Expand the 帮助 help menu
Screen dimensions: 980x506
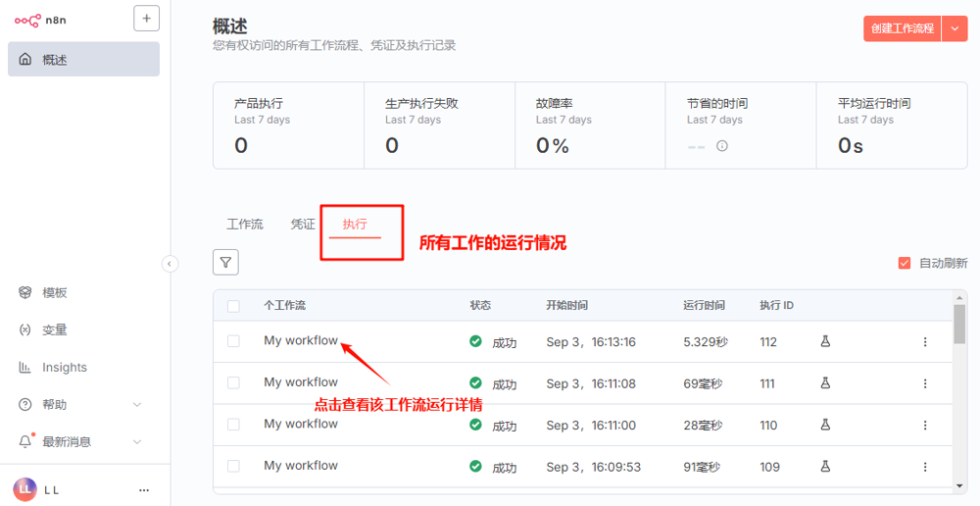[x=136, y=405]
